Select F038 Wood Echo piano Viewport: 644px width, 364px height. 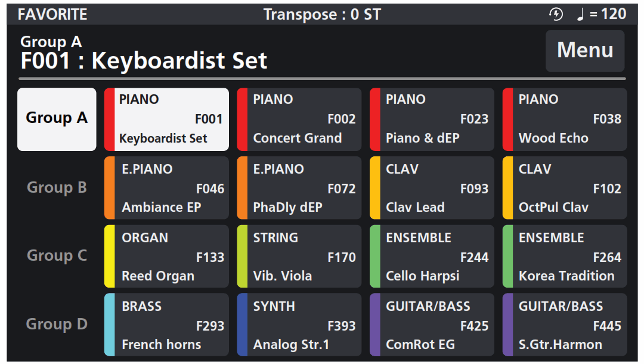pos(563,119)
